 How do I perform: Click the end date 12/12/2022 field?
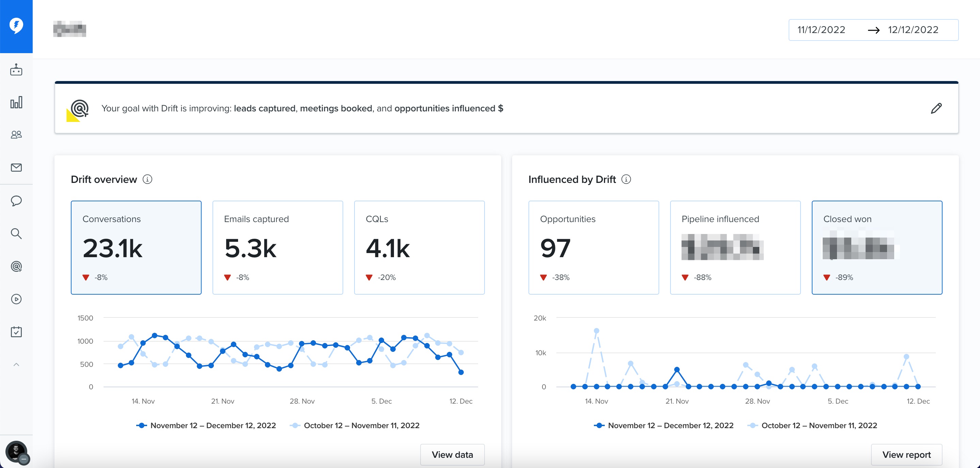pyautogui.click(x=913, y=30)
